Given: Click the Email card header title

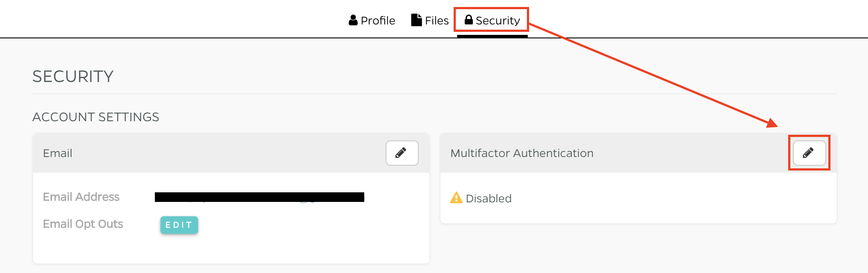Looking at the screenshot, I should coord(58,153).
